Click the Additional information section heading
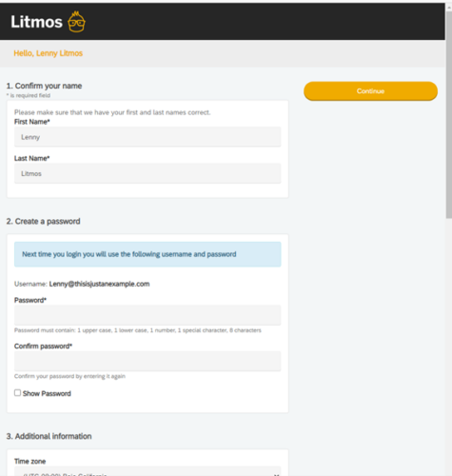This screenshot has width=452, height=476. 49,436
